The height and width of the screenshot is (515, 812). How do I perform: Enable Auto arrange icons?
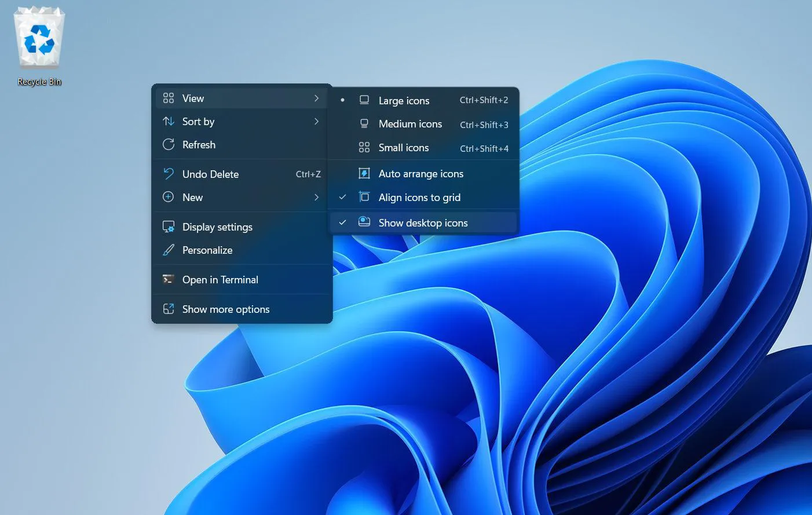[x=421, y=173]
